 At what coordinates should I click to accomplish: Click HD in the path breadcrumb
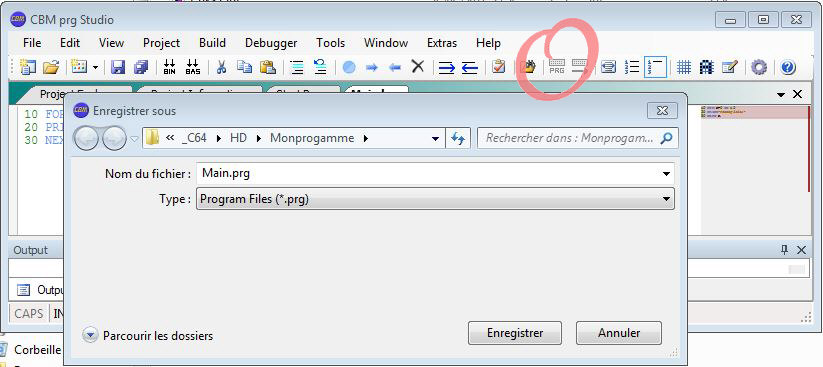pos(238,138)
